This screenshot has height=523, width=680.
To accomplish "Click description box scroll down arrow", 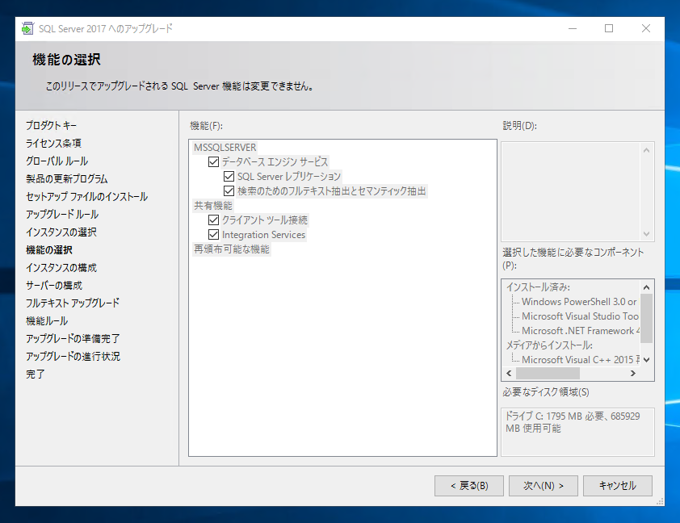I will point(646,234).
